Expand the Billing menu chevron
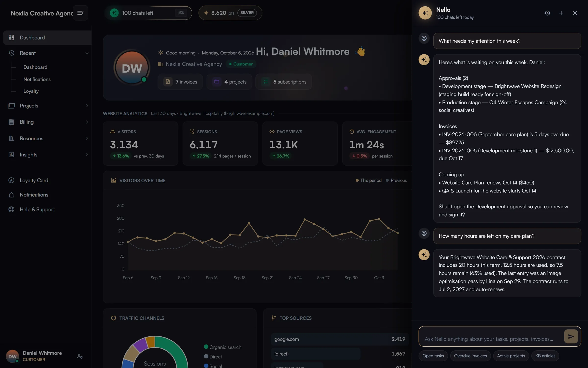This screenshot has width=588, height=368. click(87, 122)
